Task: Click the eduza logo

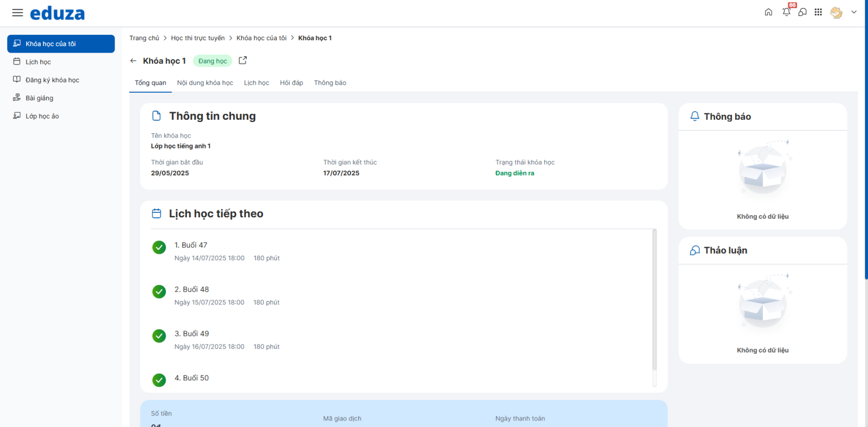Action: (x=58, y=14)
